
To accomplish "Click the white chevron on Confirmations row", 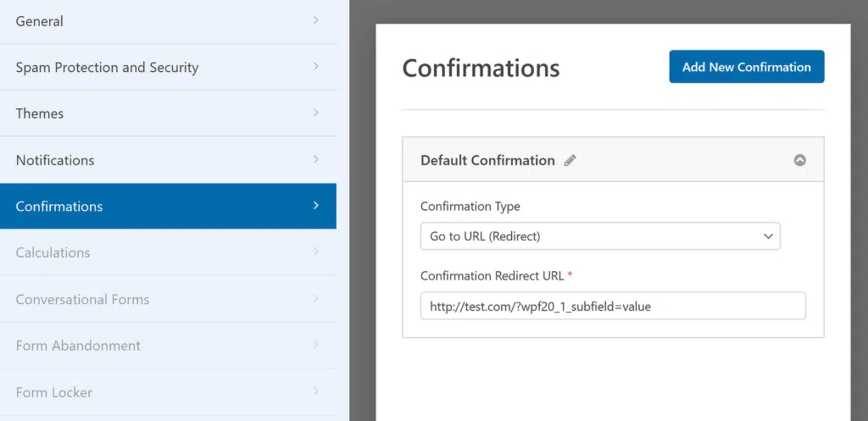I will pyautogui.click(x=316, y=206).
